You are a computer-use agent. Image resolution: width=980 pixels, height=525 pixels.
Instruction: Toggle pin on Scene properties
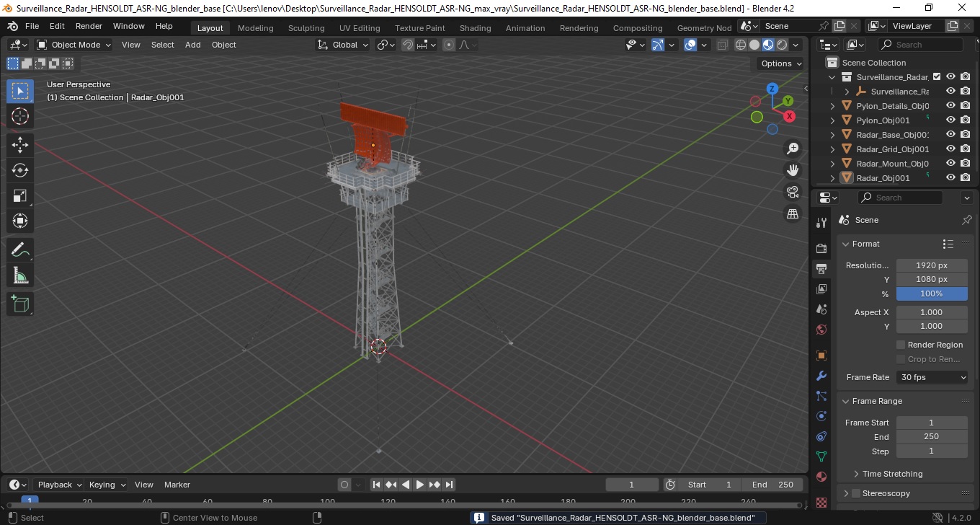tap(967, 220)
